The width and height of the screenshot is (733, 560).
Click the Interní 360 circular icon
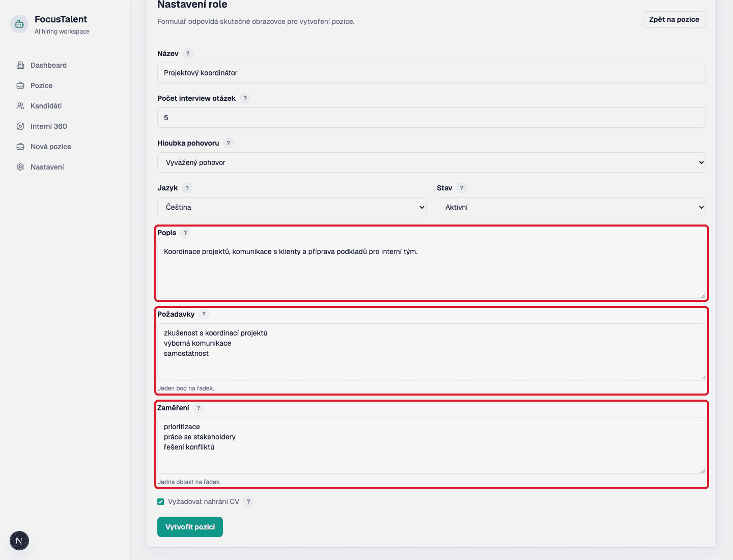[20, 126]
